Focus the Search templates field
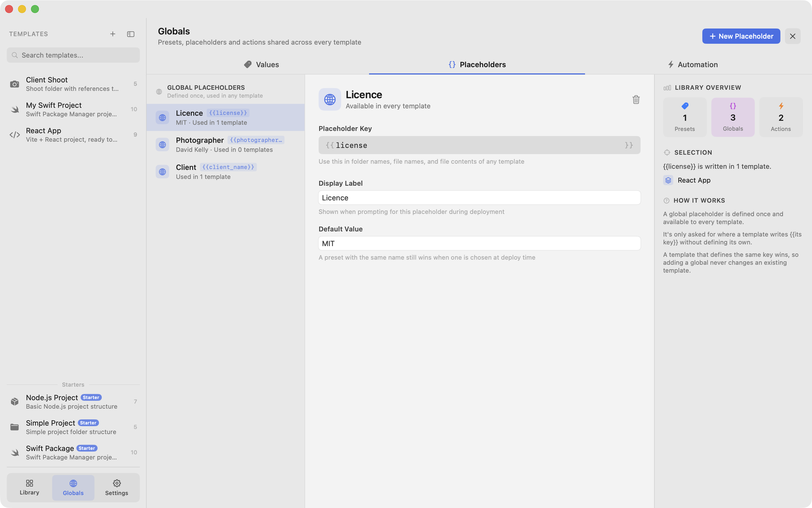This screenshot has height=508, width=812. click(73, 55)
